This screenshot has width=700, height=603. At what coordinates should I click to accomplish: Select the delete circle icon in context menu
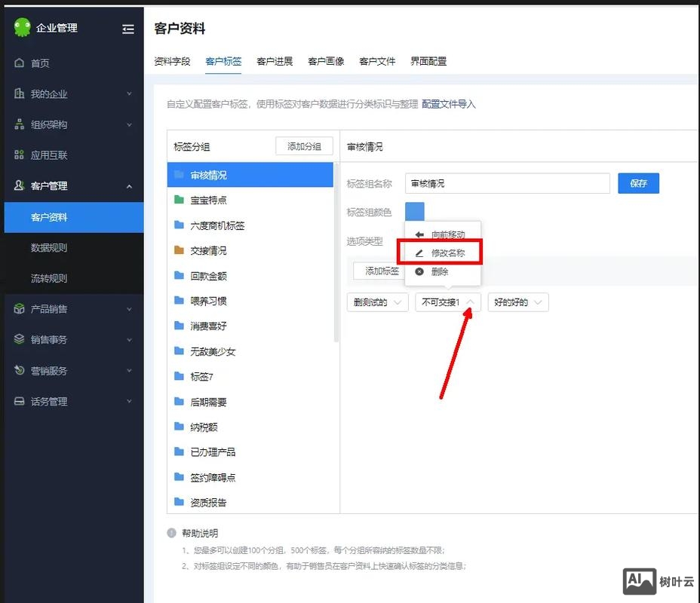(x=420, y=271)
